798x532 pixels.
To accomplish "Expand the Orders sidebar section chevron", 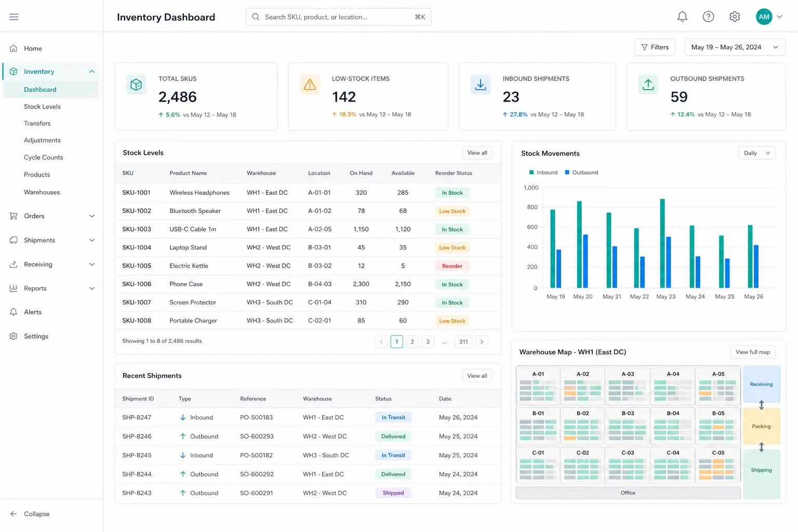I will point(92,216).
